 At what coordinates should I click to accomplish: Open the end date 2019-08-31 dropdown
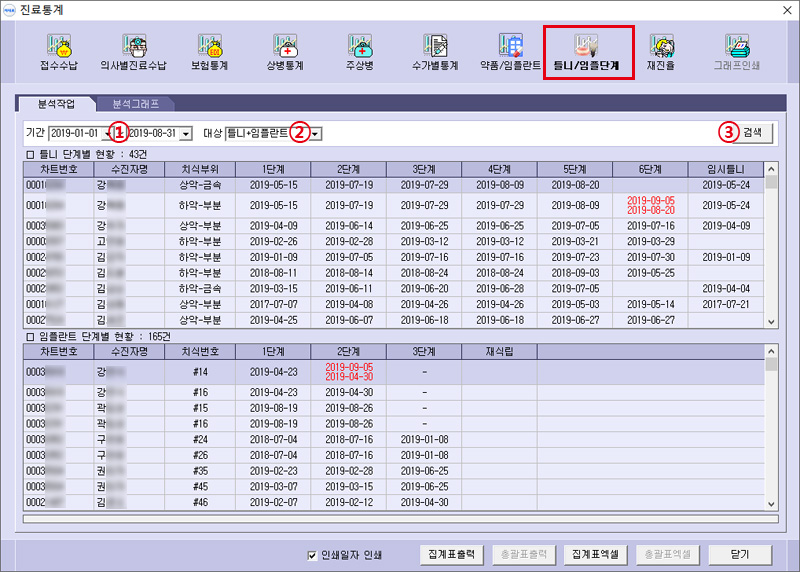(187, 133)
